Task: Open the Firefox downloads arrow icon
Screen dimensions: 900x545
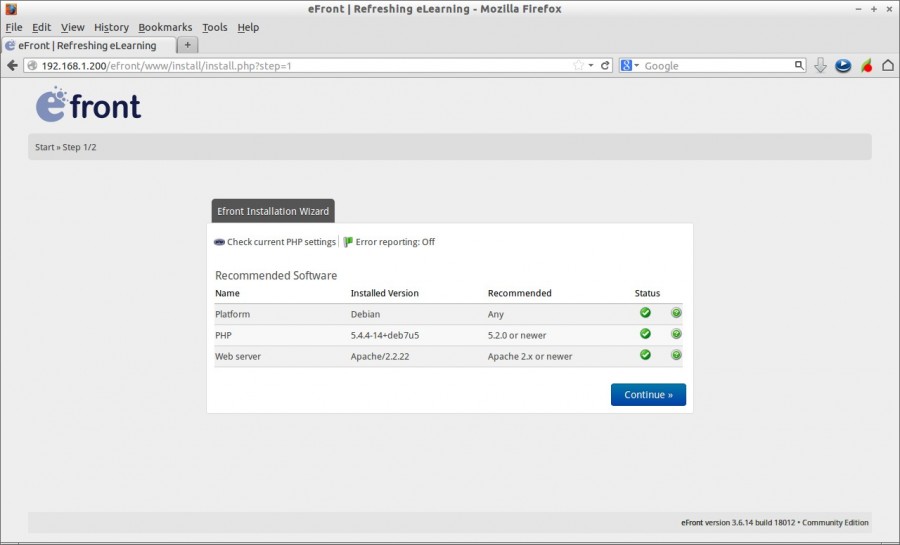Action: point(820,65)
